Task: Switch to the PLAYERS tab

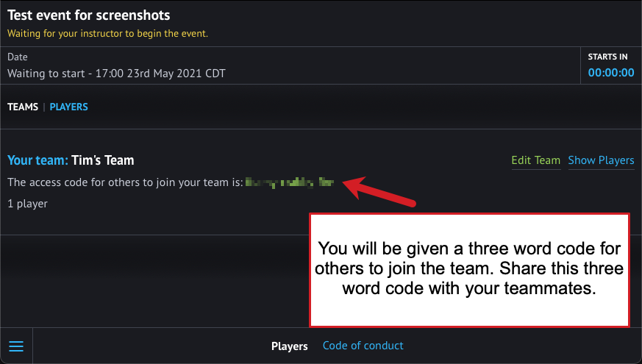Action: 69,107
